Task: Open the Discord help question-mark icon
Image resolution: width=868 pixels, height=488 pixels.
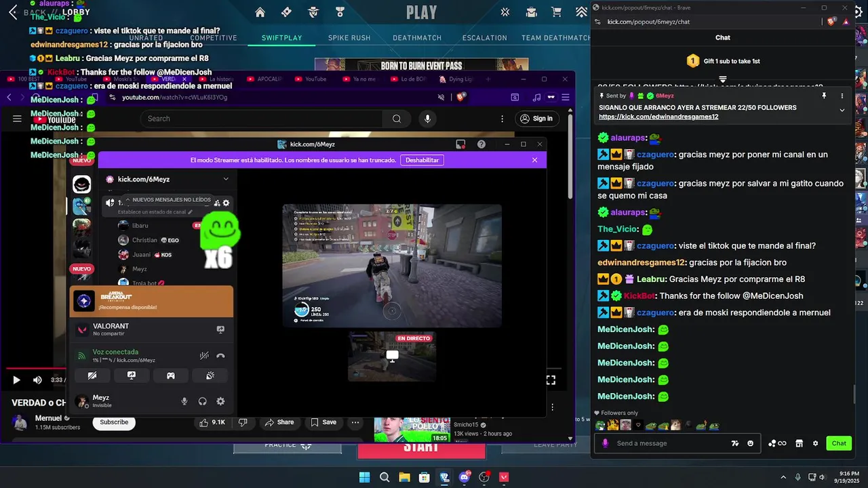Action: (x=481, y=144)
